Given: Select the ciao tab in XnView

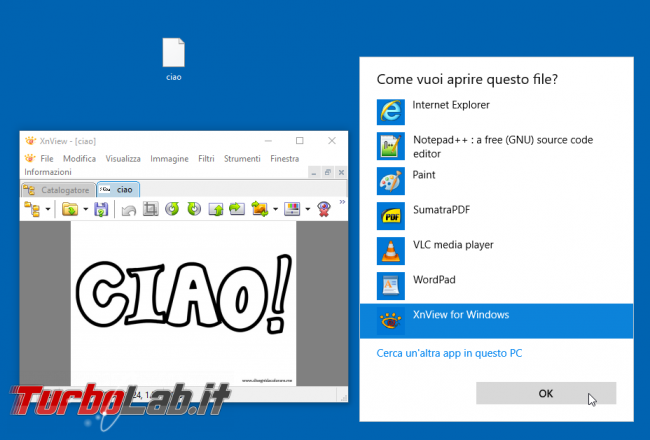Looking at the screenshot, I should point(118,190).
